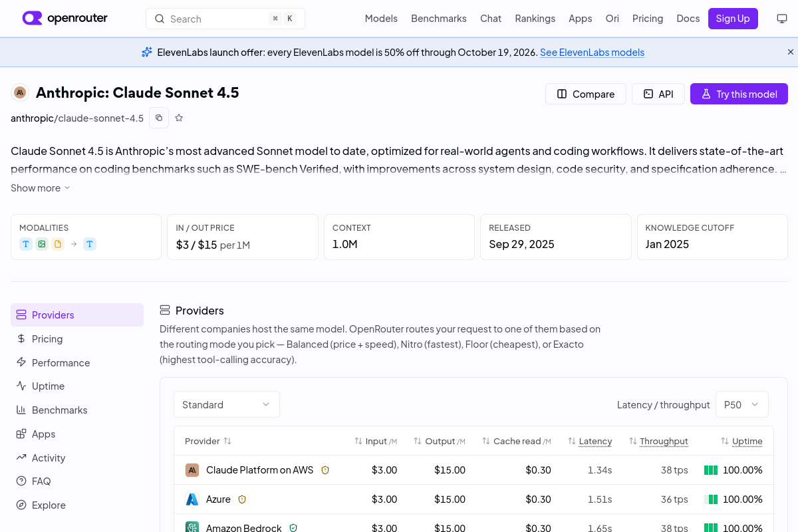
Task: Dismiss the ElevenLabs launch offer banner
Action: pos(791,52)
